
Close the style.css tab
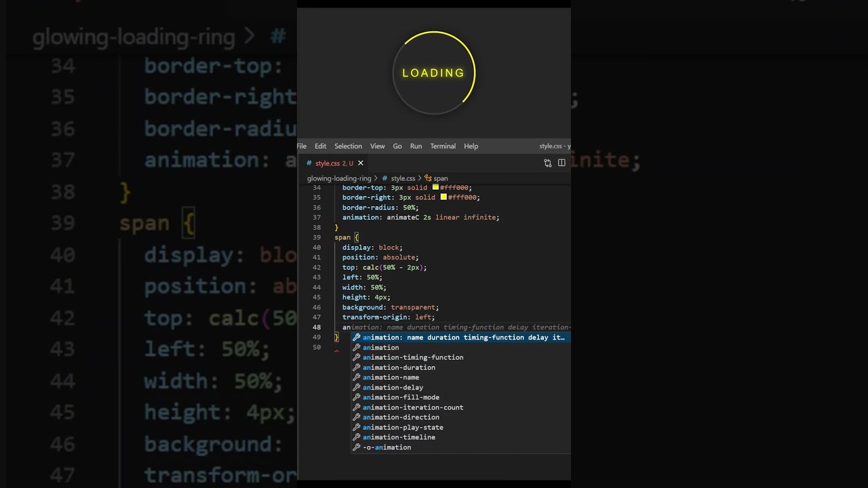pos(361,163)
